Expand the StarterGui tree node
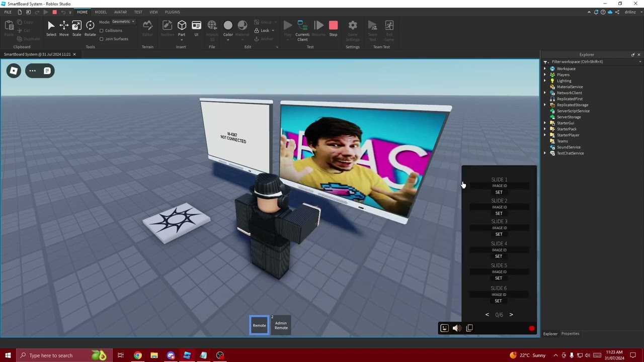Image resolution: width=644 pixels, height=362 pixels. point(545,123)
